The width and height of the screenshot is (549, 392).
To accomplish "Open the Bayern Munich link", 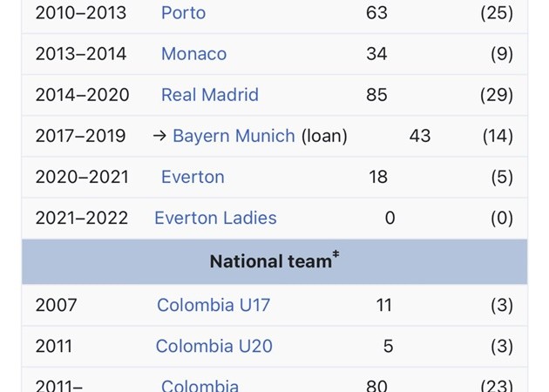I will pos(234,136).
